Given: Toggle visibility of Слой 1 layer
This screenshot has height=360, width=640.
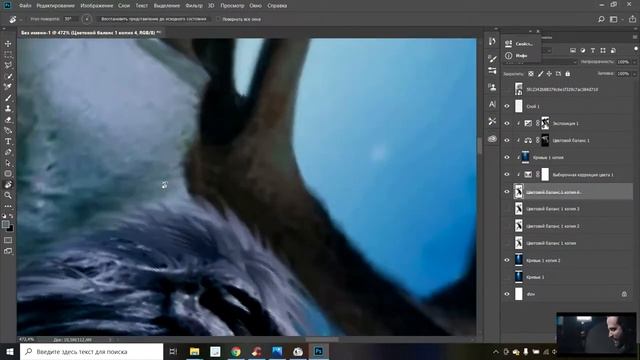Looking at the screenshot, I should click(x=507, y=107).
